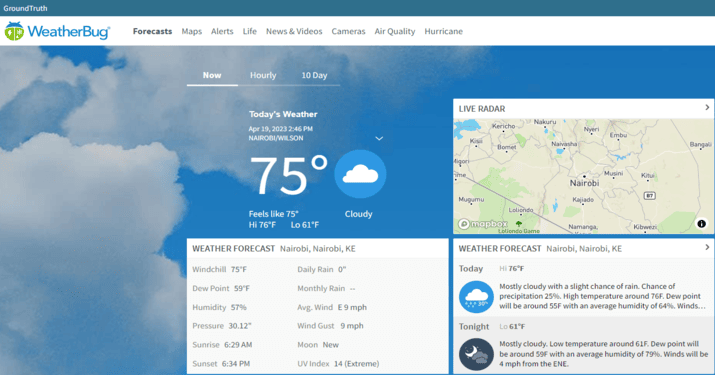
Task: Click the Tonight moon and cloud icon
Action: pyautogui.click(x=476, y=354)
